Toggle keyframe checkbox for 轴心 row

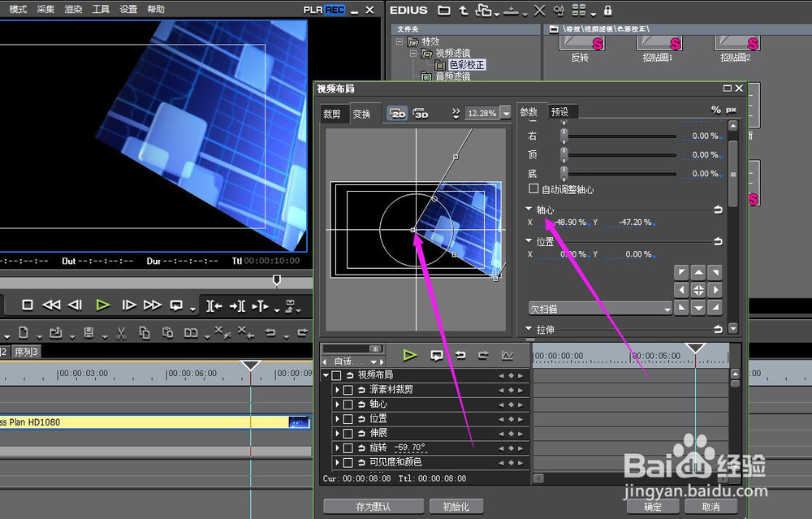pos(348,404)
